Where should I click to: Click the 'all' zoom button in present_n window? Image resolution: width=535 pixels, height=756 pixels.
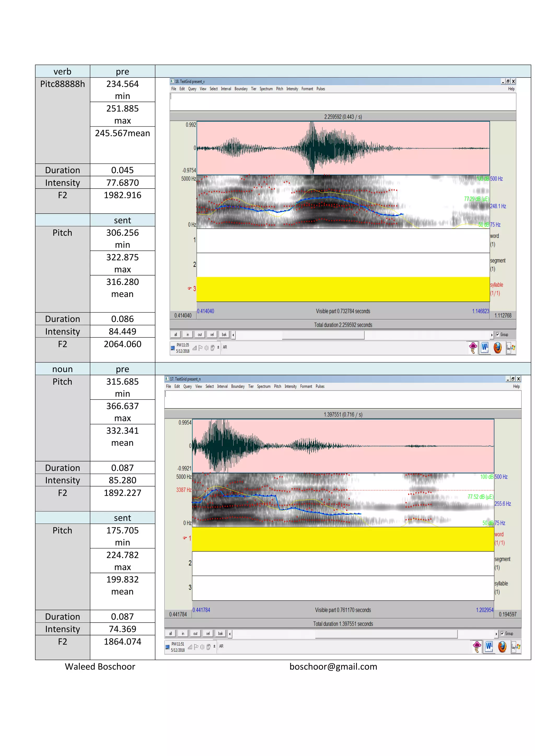[x=170, y=634]
